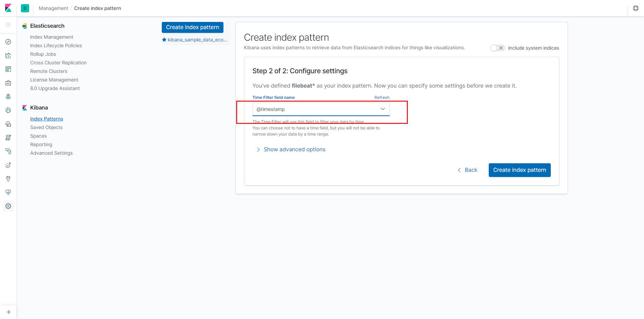Screen dimensions: 644x319
Task: Open the recently viewed clock icon
Action: coord(8,25)
